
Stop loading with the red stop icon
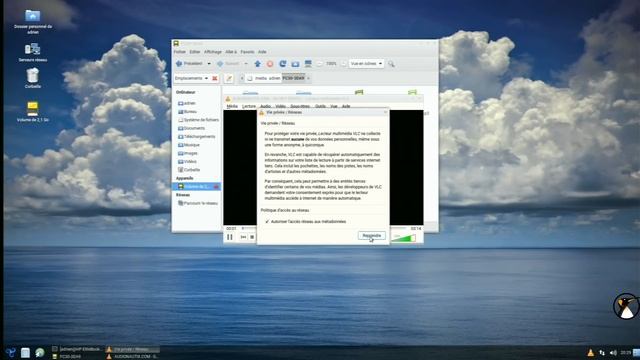(270, 64)
